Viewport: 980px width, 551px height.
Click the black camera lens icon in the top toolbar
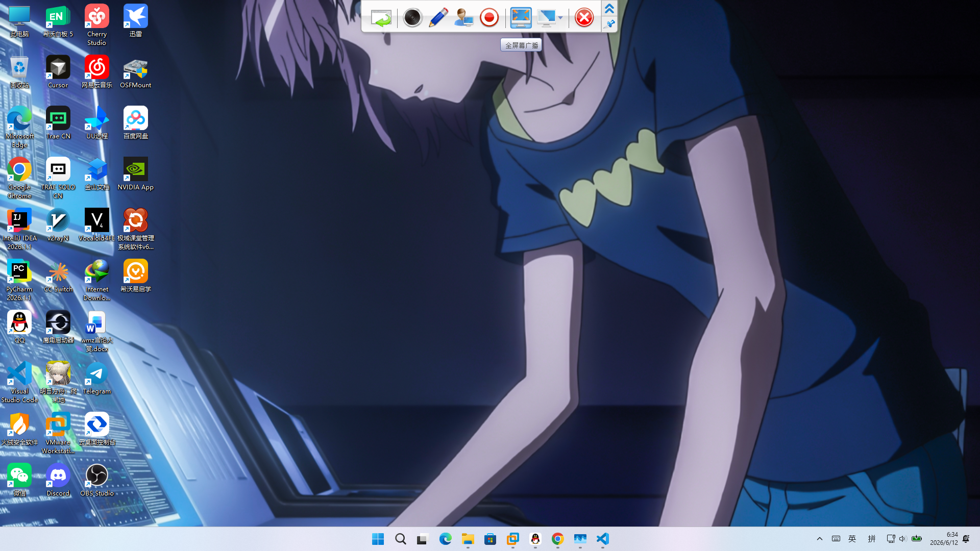[412, 18]
